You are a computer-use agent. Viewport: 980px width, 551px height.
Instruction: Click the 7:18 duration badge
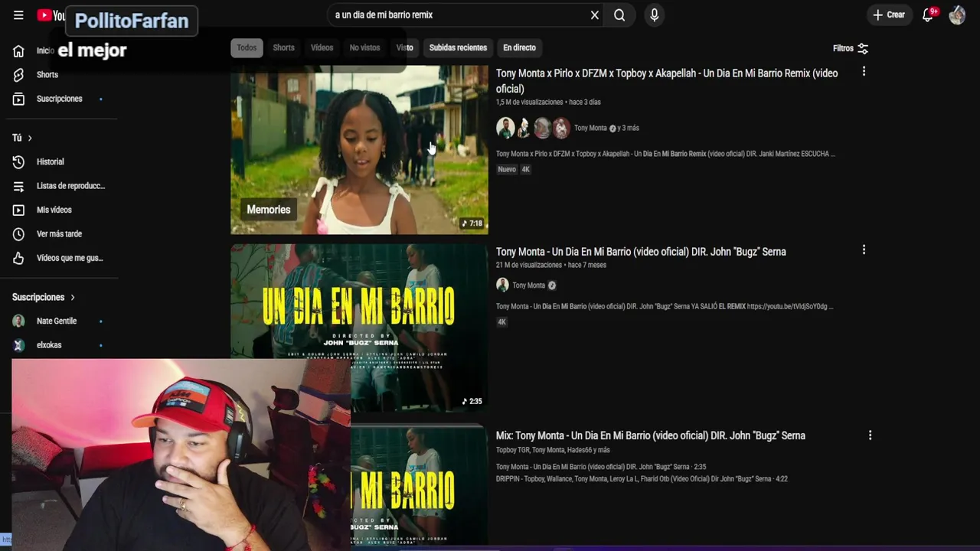point(472,223)
